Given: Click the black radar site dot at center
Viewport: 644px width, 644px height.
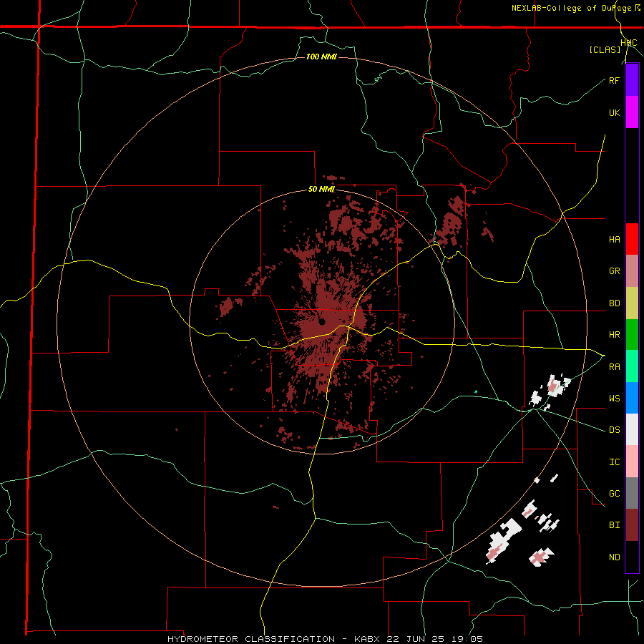Looking at the screenshot, I should tap(322, 321).
